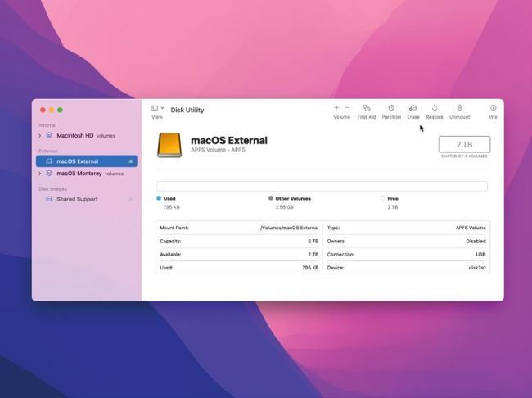Image resolution: width=532 pixels, height=398 pixels.
Task: Expand the macOS Monterey volumes group
Action: 39,174
